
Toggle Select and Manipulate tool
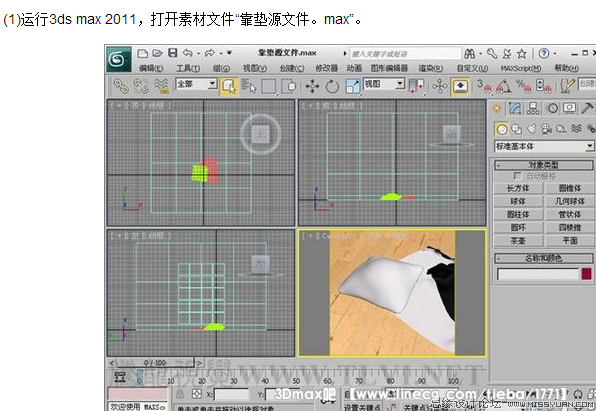pyautogui.click(x=440, y=86)
